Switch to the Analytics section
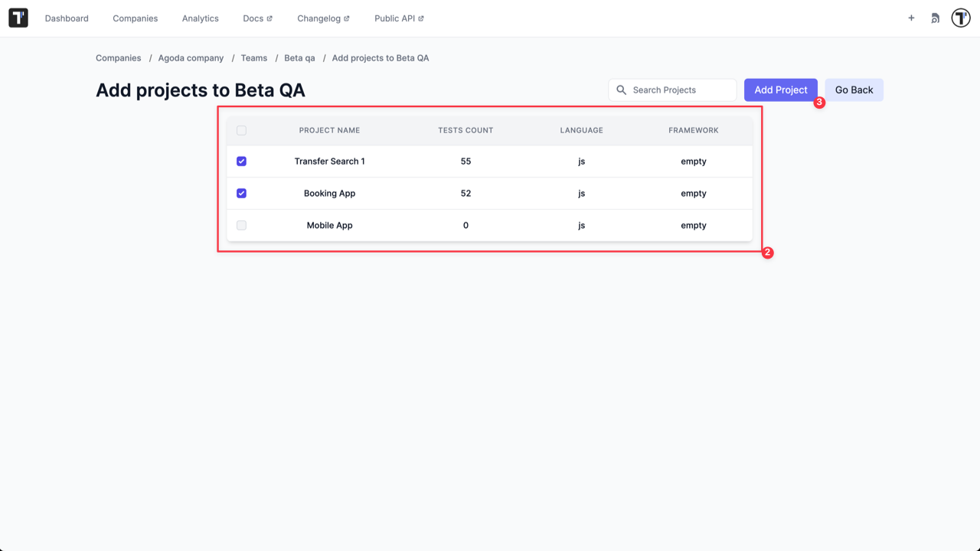 click(200, 18)
